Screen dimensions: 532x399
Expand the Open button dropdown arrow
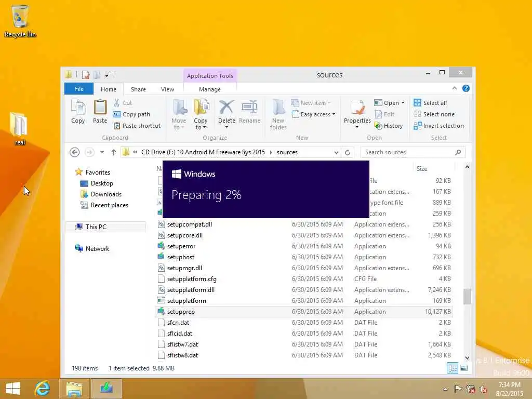[x=403, y=103]
